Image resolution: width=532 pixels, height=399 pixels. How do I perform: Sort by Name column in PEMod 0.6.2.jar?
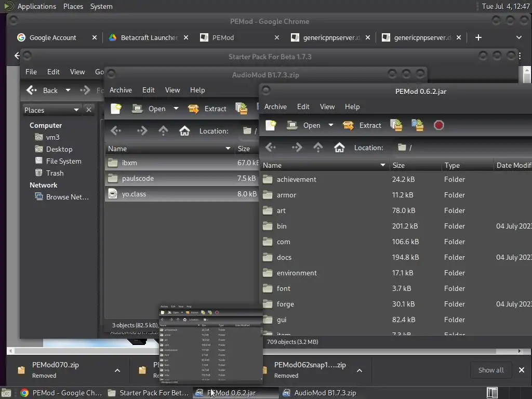click(x=325, y=165)
